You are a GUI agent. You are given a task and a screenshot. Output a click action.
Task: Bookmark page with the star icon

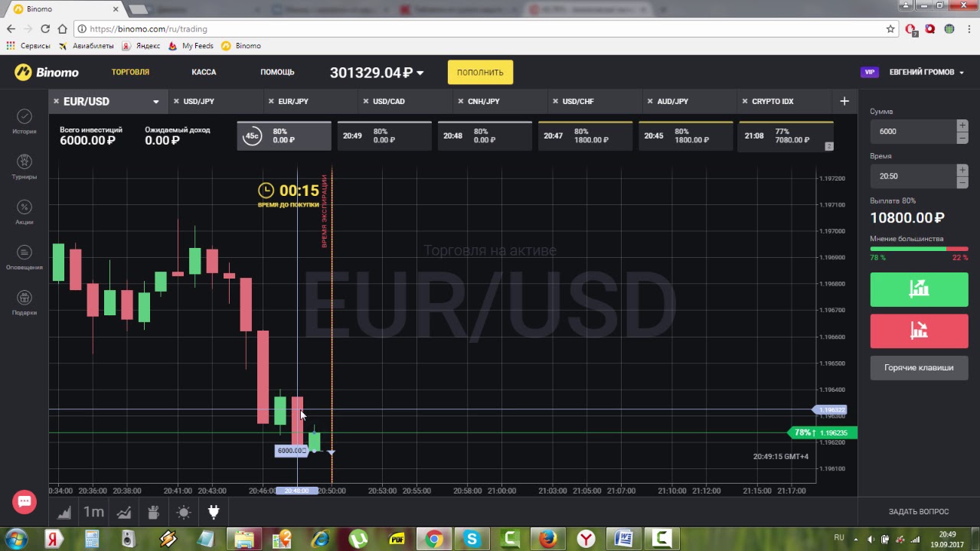[x=890, y=29]
